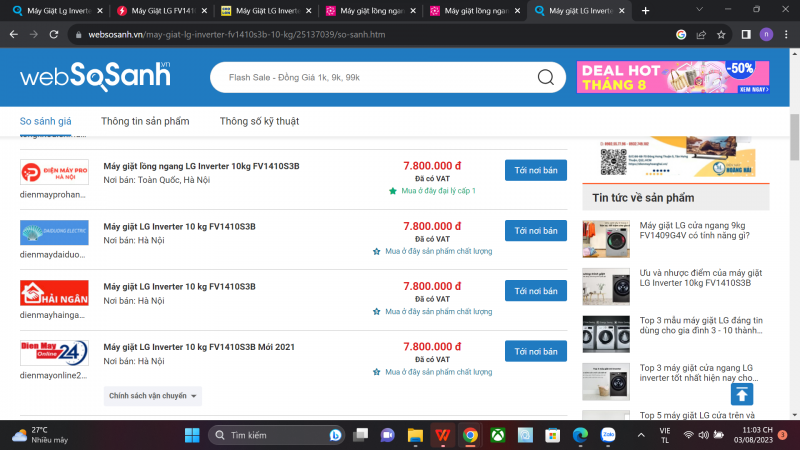Open article on FV1409G4V features
The width and height of the screenshot is (800, 450).
pyautogui.click(x=694, y=231)
